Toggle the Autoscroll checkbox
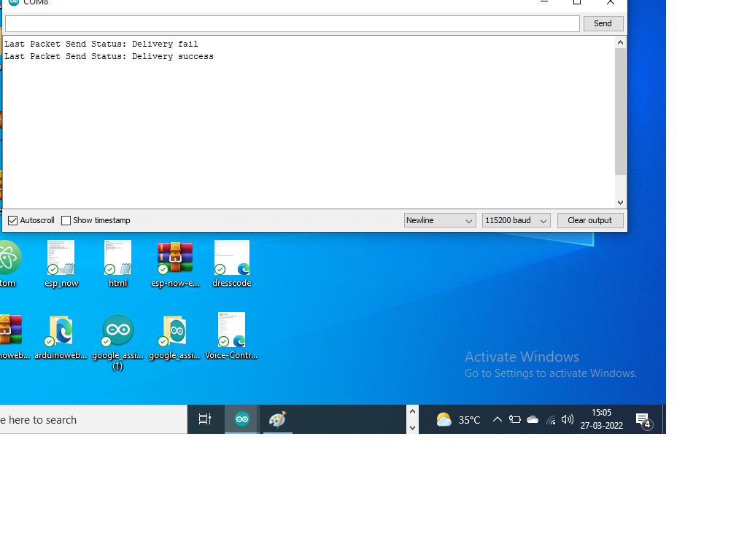Screen dimensions: 747x560 click(13, 220)
